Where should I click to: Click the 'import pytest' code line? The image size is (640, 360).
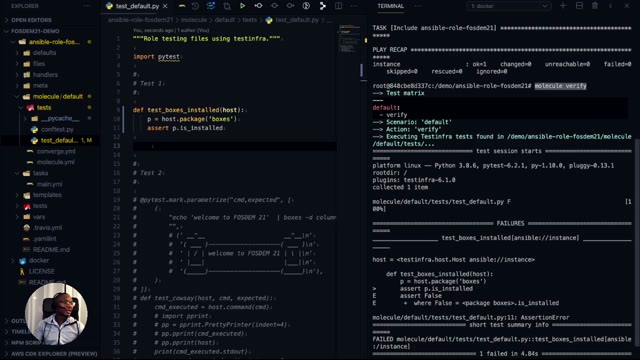156,57
